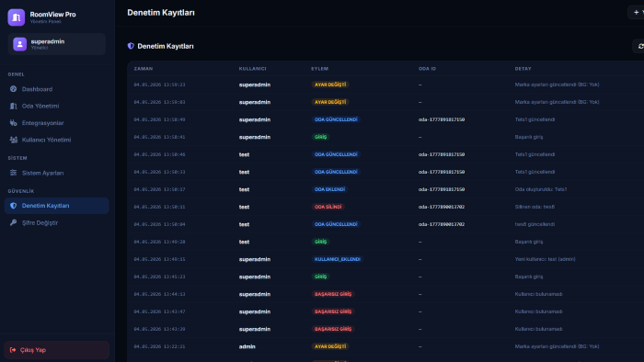Click BAŞARISIZ GİRİŞ badge at 13:43:47
The image size is (644, 362).
pos(333,311)
